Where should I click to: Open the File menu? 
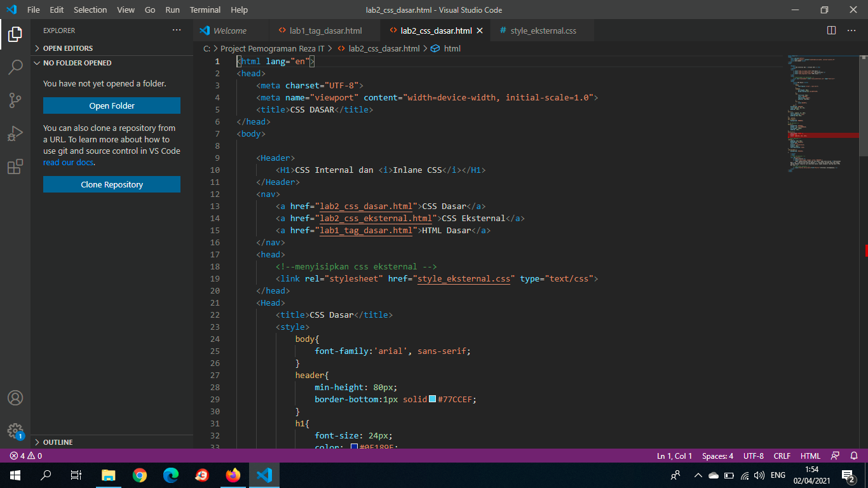pyautogui.click(x=34, y=10)
